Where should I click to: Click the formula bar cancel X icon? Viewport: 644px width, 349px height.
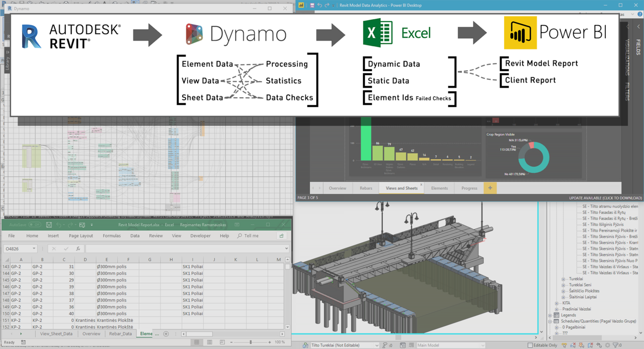(x=54, y=249)
